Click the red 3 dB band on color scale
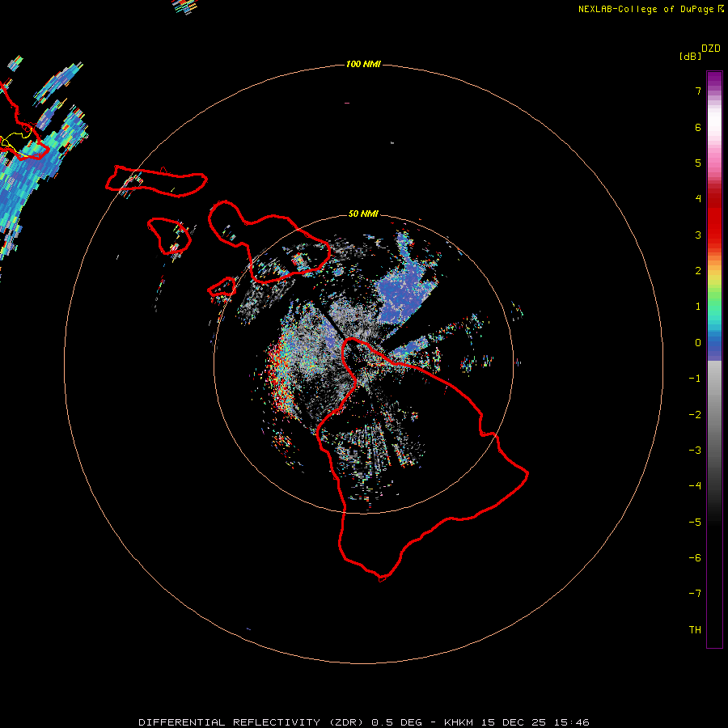Image resolution: width=728 pixels, height=728 pixels. [714, 230]
